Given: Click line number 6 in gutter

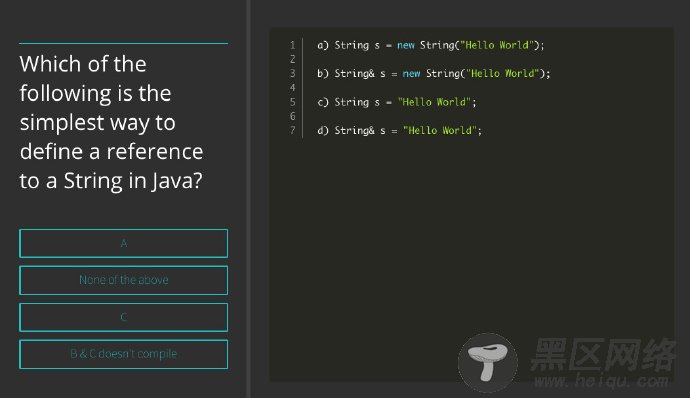Looking at the screenshot, I should coord(293,116).
